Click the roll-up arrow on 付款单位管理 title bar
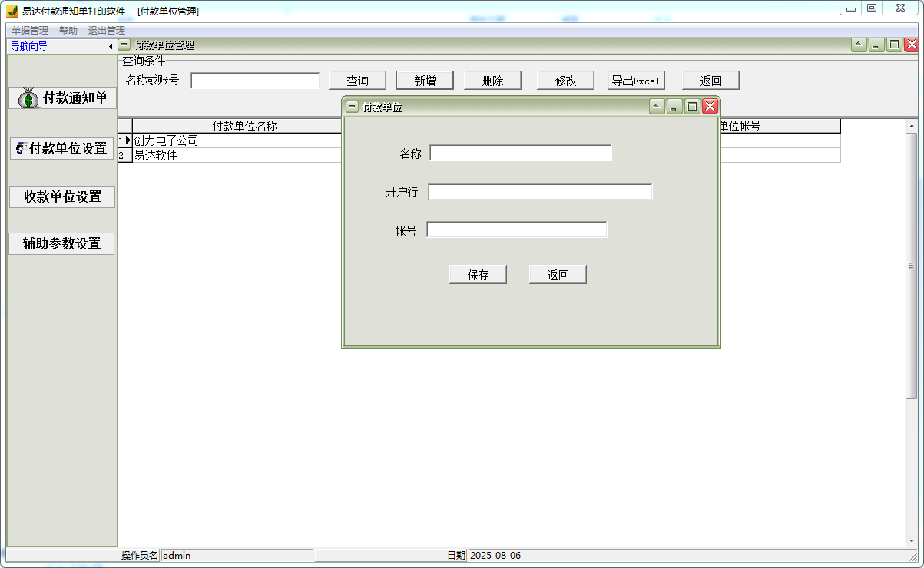Screen dimensions: 924x568 [858, 45]
